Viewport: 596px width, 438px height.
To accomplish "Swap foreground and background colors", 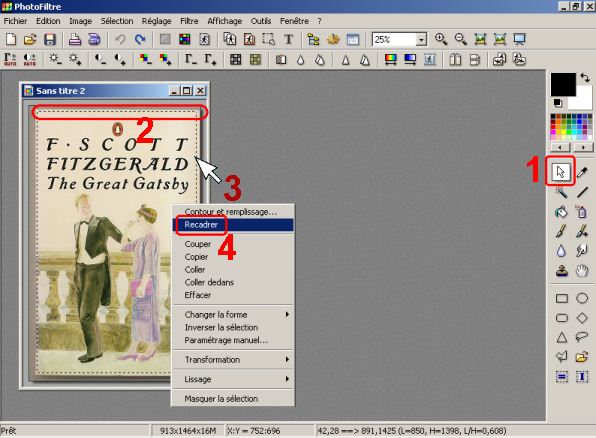I will coord(585,78).
